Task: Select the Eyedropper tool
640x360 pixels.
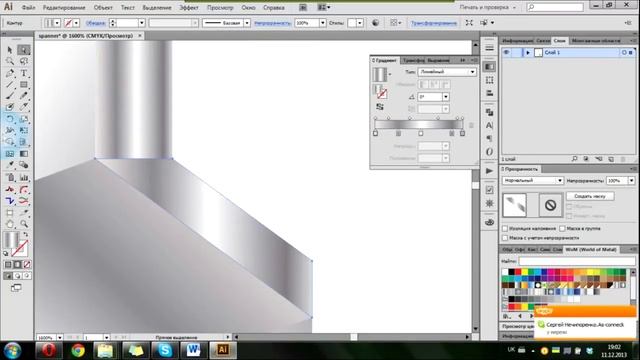Action: point(10,165)
